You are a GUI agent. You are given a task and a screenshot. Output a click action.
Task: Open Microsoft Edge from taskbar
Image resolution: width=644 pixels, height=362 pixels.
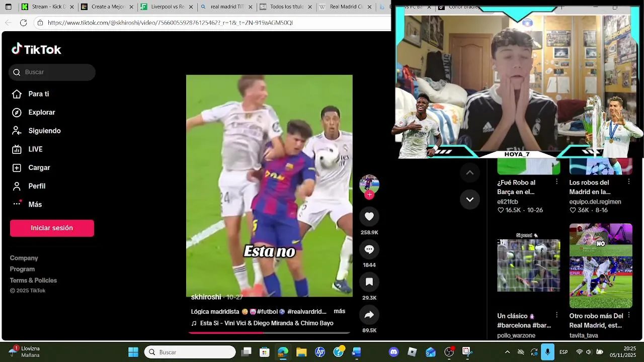coord(283,352)
